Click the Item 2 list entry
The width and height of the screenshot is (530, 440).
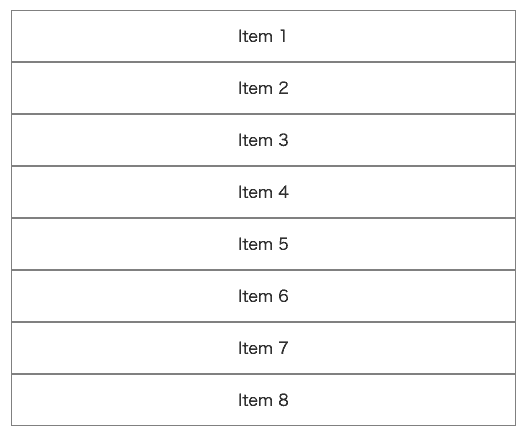(263, 88)
